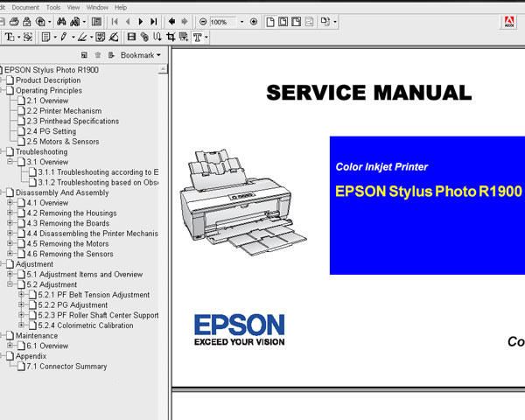Select the Digital Signature tool
The image size is (525, 420).
pos(114,37)
